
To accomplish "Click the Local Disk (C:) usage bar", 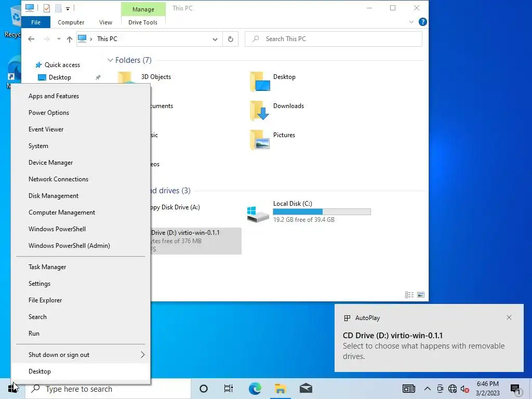I will 322,212.
